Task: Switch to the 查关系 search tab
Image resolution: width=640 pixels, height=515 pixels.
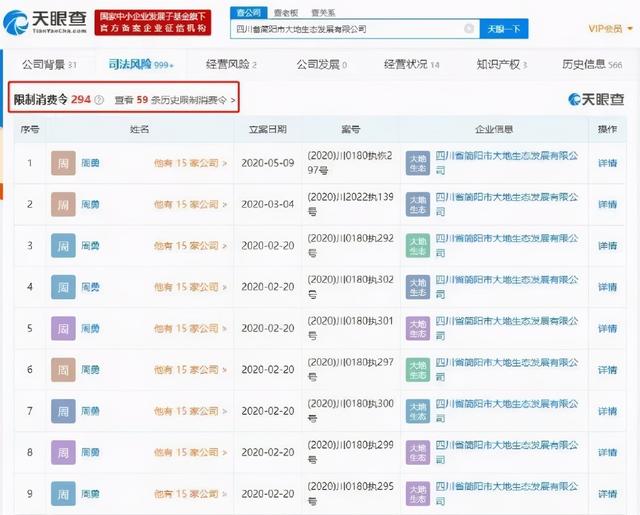Action: (x=322, y=13)
